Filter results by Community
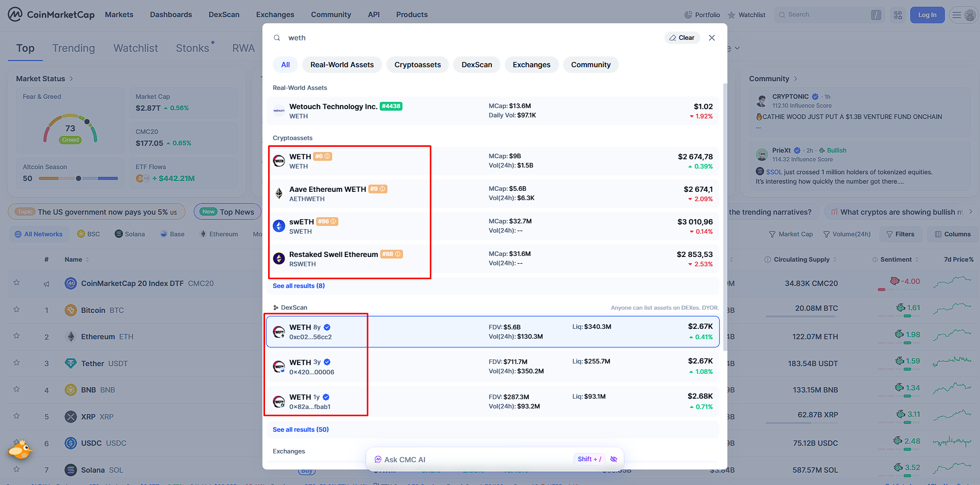The height and width of the screenshot is (485, 980). point(591,65)
